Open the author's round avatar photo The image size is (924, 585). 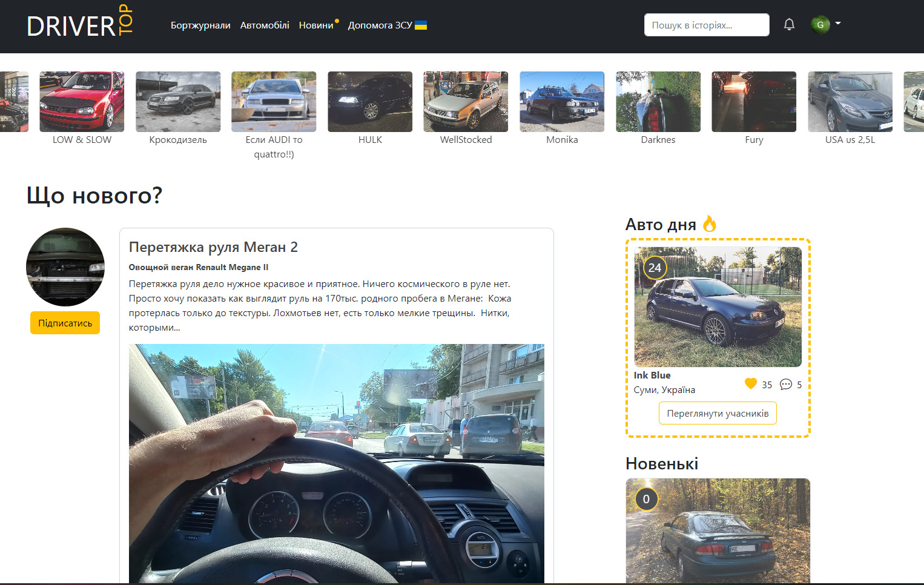(65, 267)
